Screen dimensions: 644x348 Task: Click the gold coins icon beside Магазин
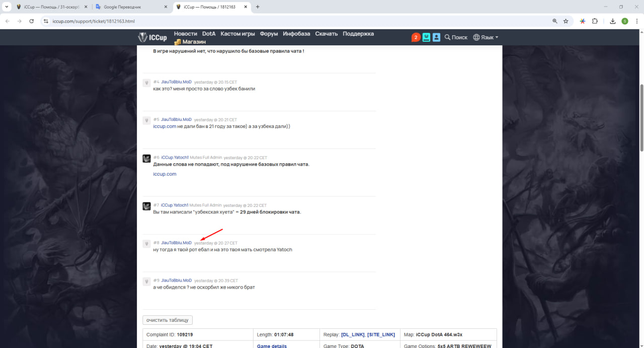click(178, 42)
